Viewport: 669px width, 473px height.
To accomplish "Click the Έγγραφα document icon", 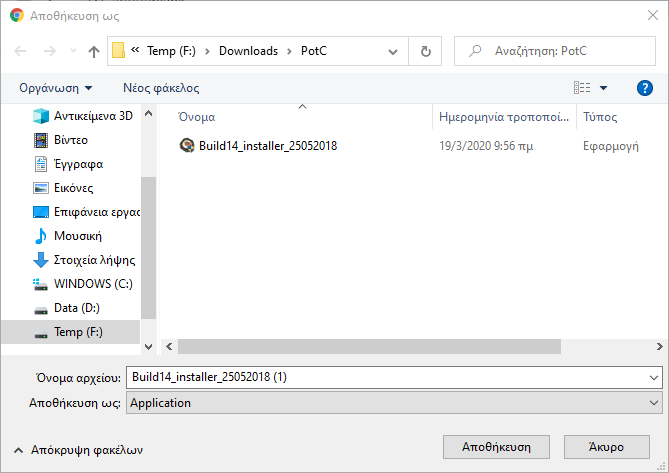I will pos(41,164).
